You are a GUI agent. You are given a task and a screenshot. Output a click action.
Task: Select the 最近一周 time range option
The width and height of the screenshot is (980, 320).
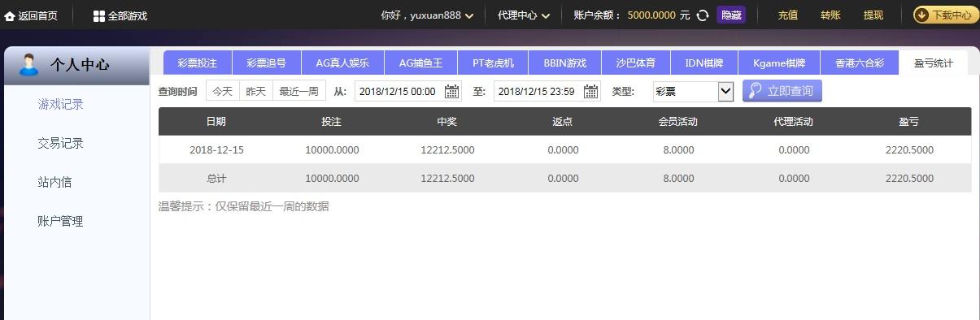click(298, 91)
